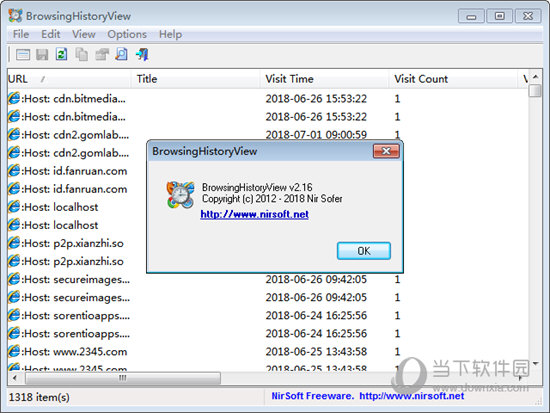The height and width of the screenshot is (413, 550).
Task: Click the About dialog's clock application icon
Action: point(180,195)
